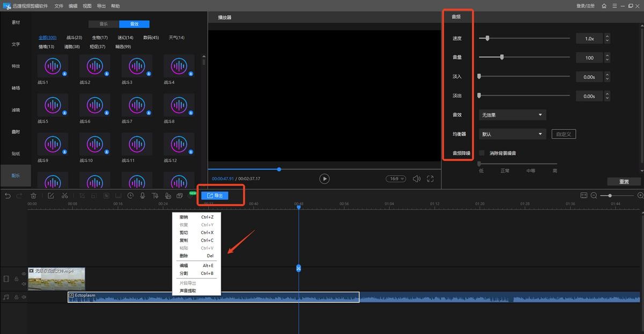Click the undo arrow in timeline toolbar
Screen dimensions: 644x334
pos(8,196)
